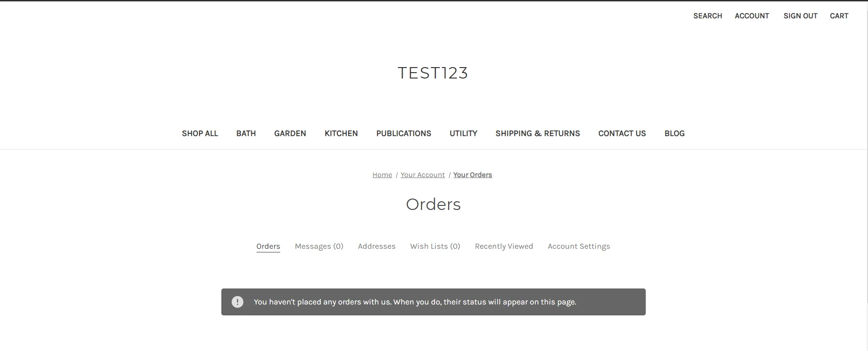Open the Kitchen category

[x=341, y=133]
